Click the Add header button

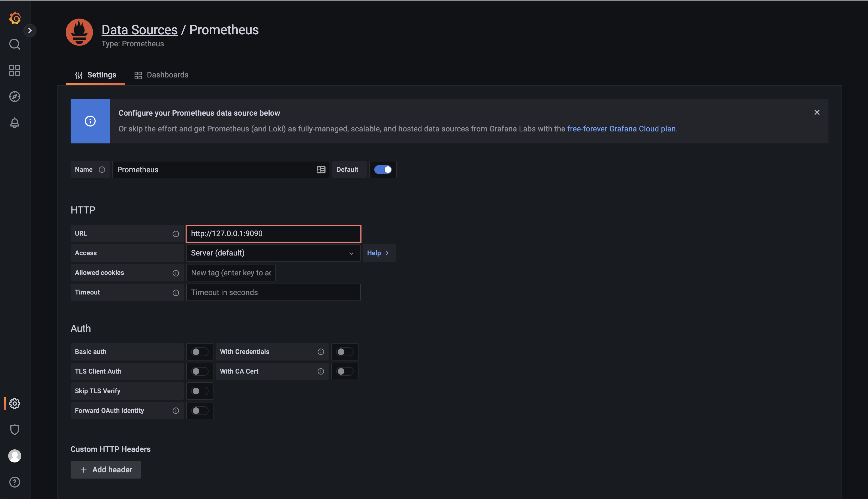pyautogui.click(x=106, y=470)
